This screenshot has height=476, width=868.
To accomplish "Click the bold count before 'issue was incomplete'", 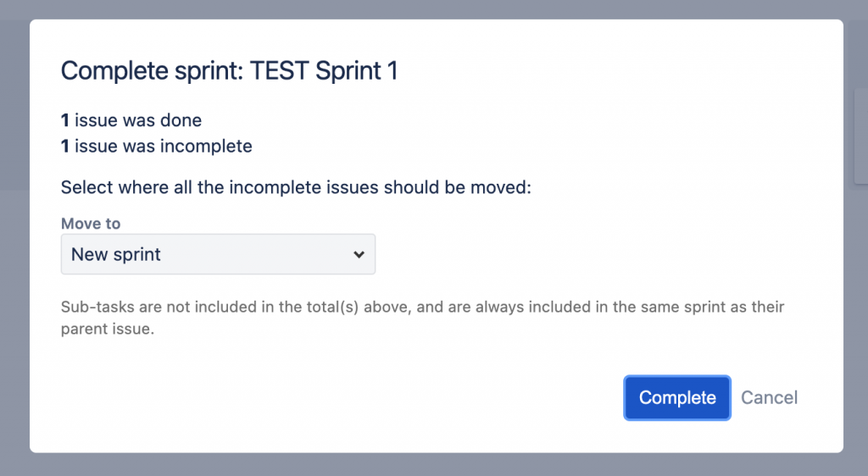I will pyautogui.click(x=65, y=146).
